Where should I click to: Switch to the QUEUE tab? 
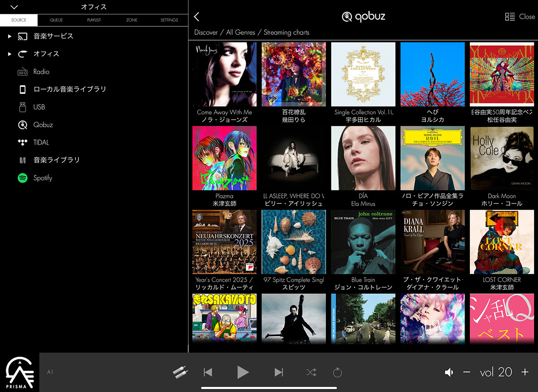(56, 20)
